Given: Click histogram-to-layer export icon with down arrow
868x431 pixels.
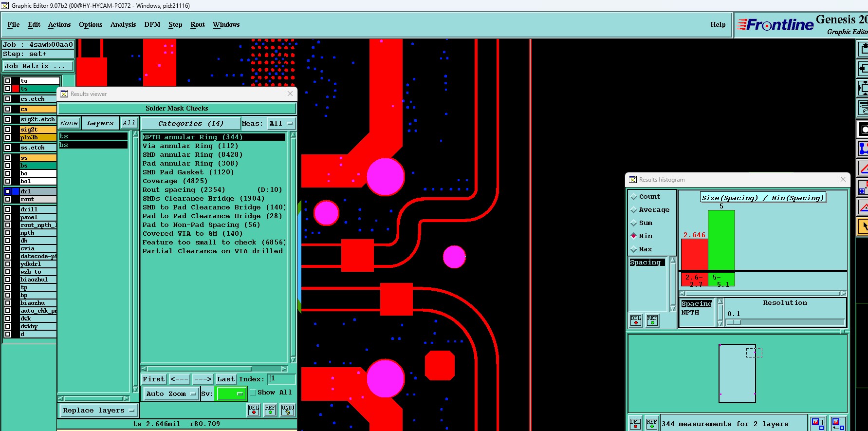Looking at the screenshot, I should tap(817, 424).
